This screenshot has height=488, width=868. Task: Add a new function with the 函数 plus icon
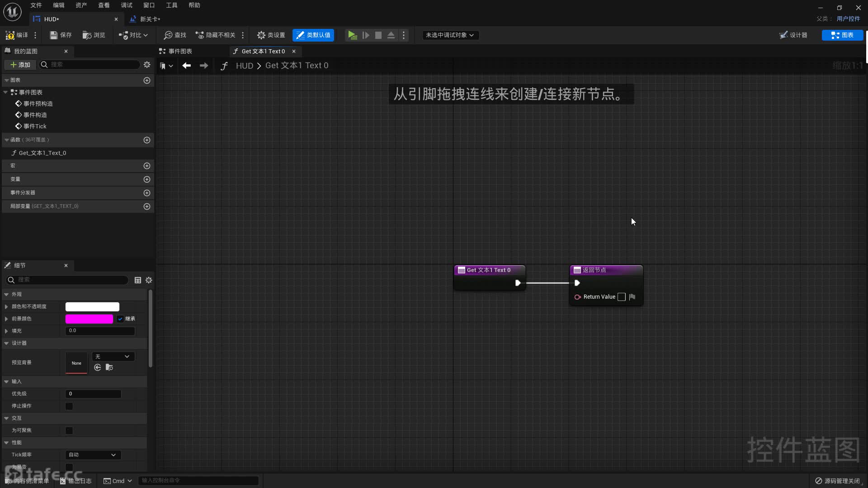[x=147, y=140]
